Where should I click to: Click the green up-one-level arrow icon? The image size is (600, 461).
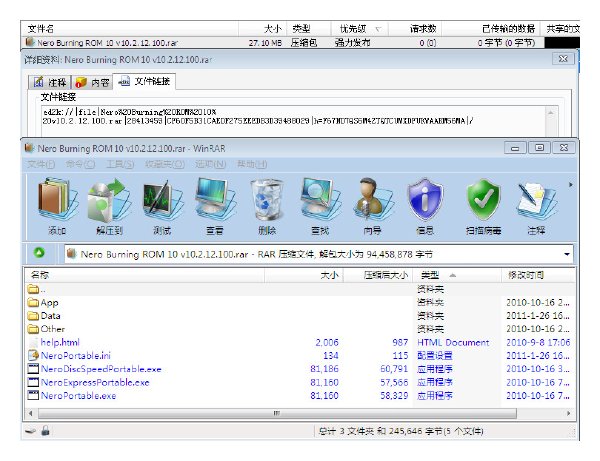pos(39,253)
